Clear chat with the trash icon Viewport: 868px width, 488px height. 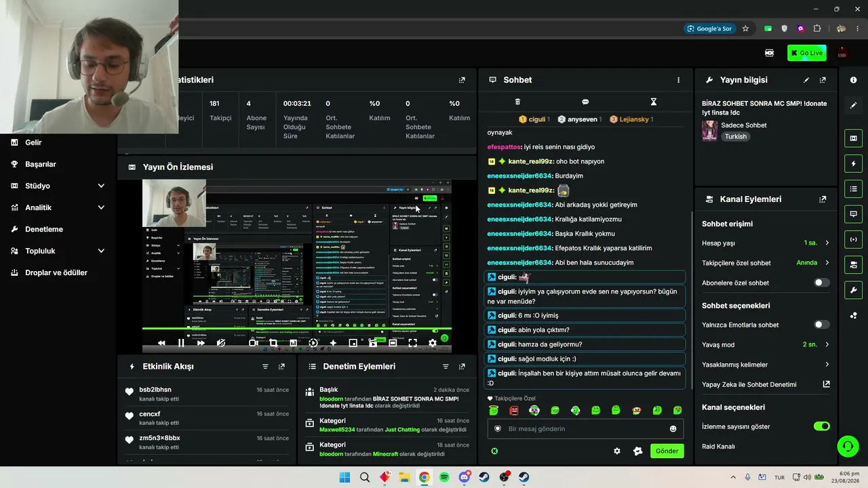point(517,102)
